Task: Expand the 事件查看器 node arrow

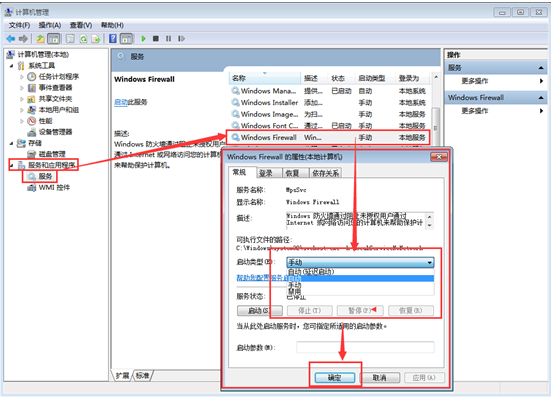Action: click(x=22, y=88)
